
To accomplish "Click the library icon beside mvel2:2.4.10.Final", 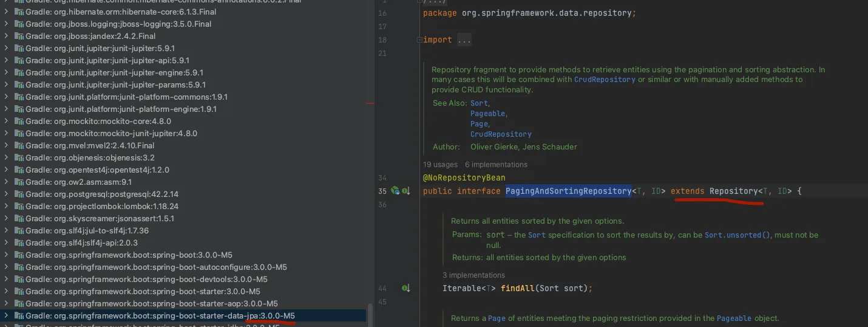I will point(19,145).
